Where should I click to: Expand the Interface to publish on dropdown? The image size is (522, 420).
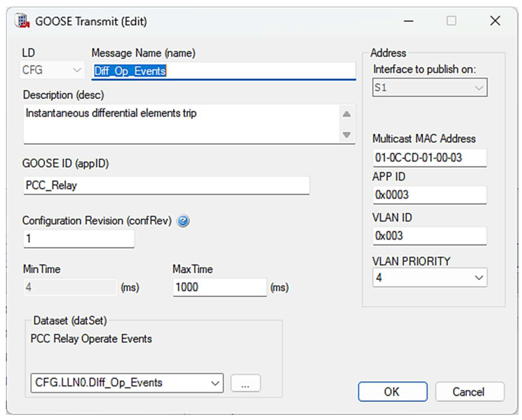430,87
